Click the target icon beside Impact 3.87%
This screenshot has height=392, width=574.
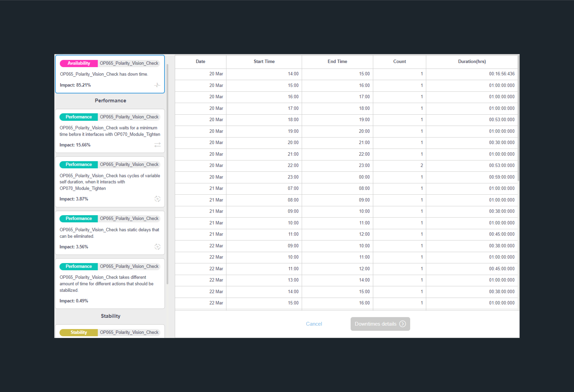[x=157, y=199]
